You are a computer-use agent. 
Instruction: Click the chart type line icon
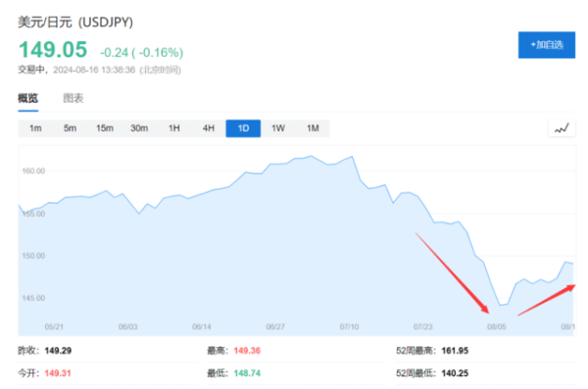562,128
